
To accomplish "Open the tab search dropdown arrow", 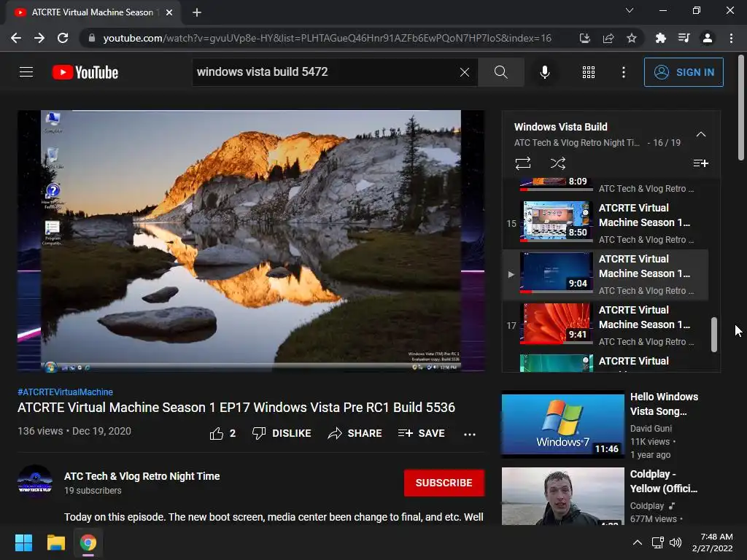I will click(x=630, y=10).
